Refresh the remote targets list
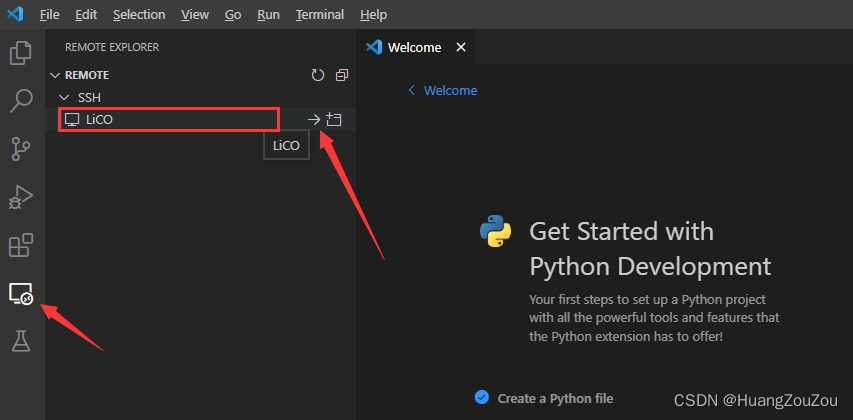Viewport: 853px width, 420px height. [x=318, y=75]
